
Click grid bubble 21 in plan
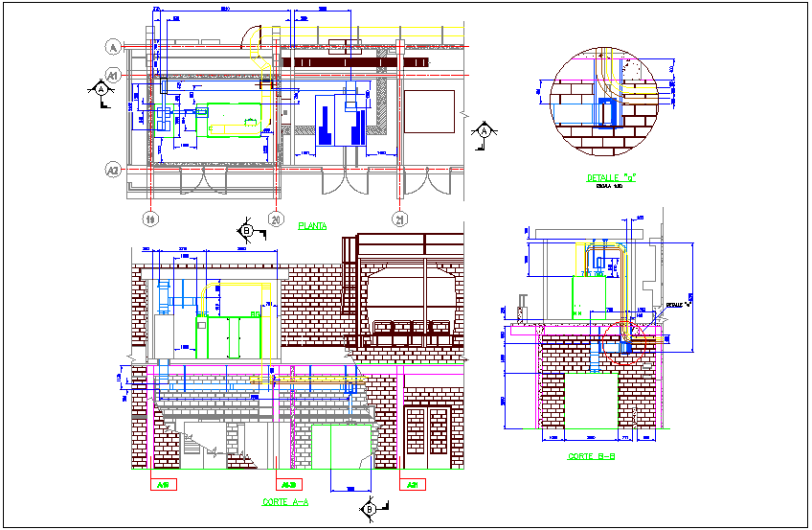click(397, 219)
